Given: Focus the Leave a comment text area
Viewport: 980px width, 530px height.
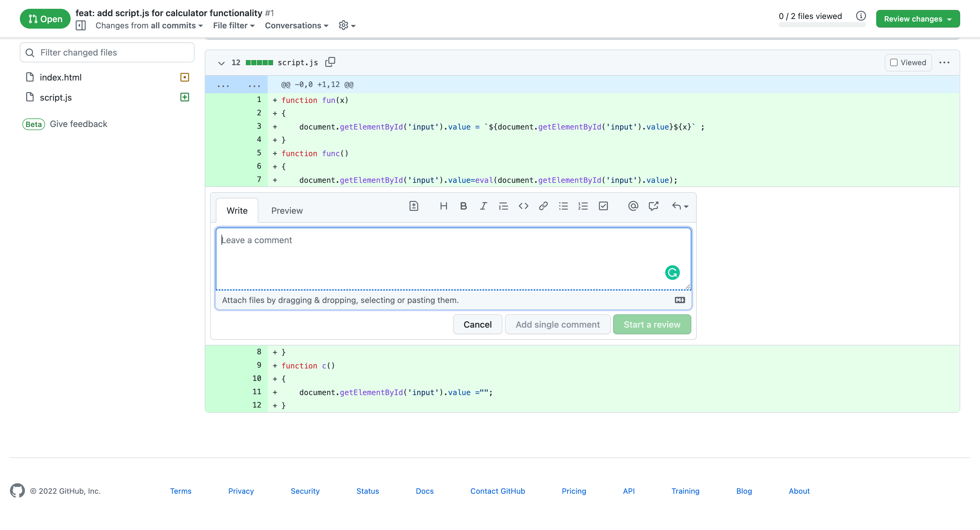Looking at the screenshot, I should (453, 259).
